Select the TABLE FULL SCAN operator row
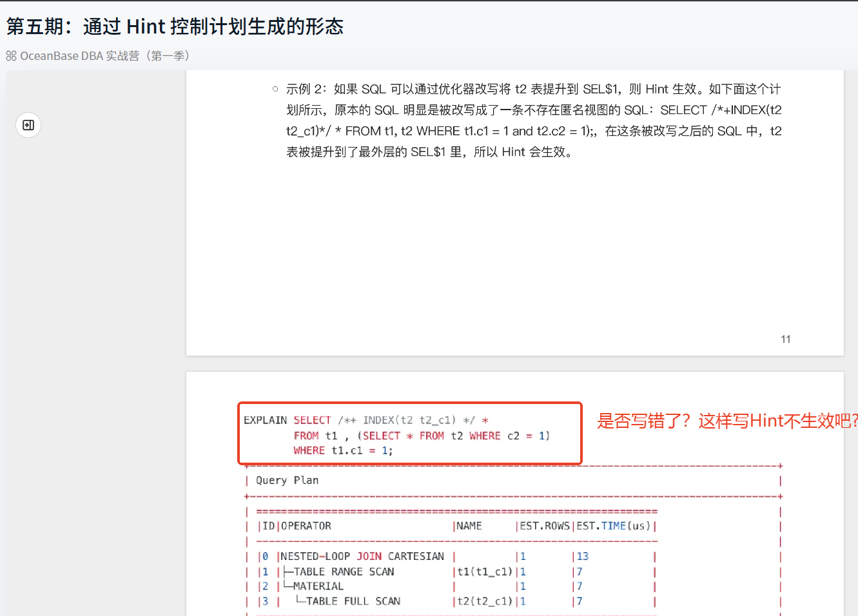Image resolution: width=858 pixels, height=616 pixels. [353, 601]
